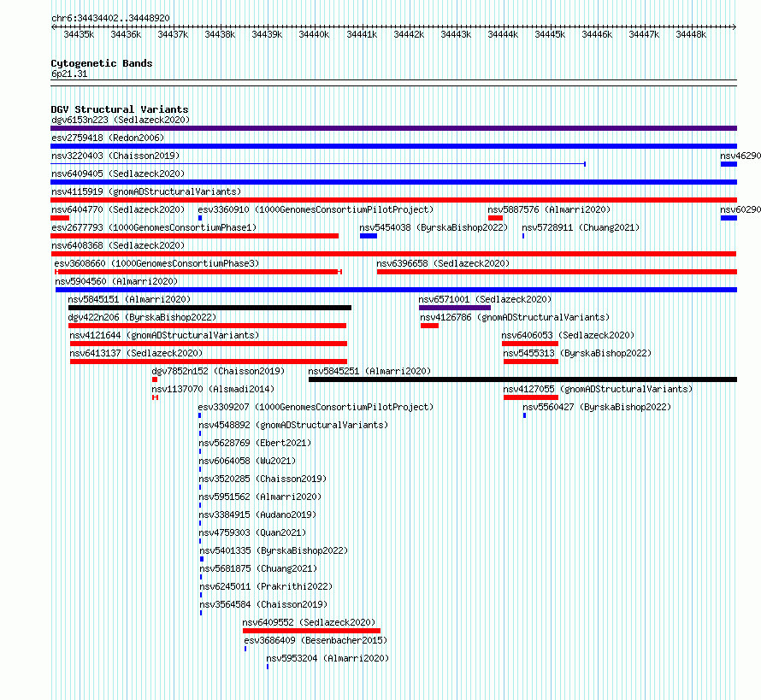Open esv3608660 (1000GenomesConsortiumPhase3) label
This screenshot has height=700, width=761.
pos(156,263)
